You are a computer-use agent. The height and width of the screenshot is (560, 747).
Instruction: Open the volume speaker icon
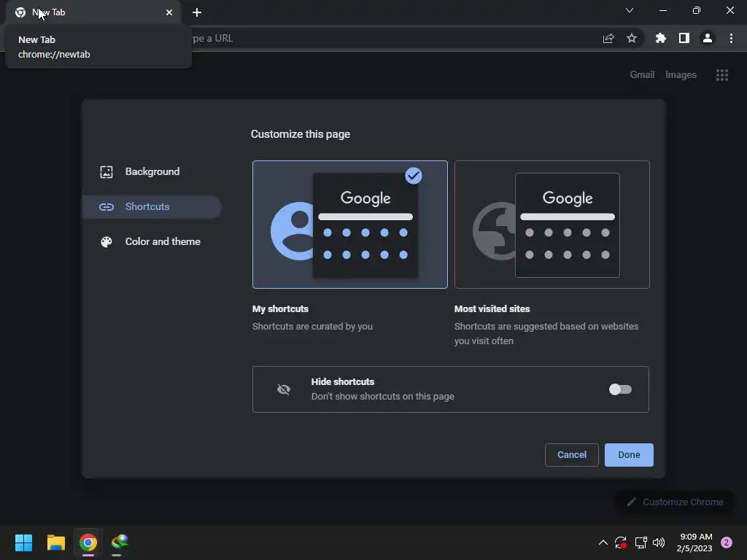coord(659,542)
